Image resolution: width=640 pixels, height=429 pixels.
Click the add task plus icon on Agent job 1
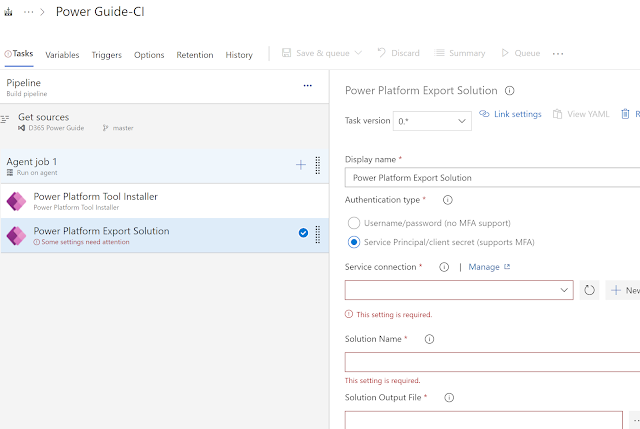point(301,165)
